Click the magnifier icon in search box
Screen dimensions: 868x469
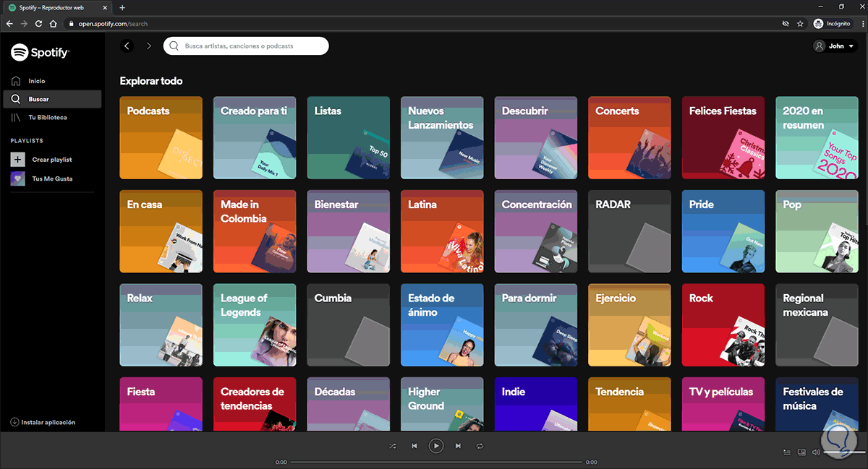(174, 46)
